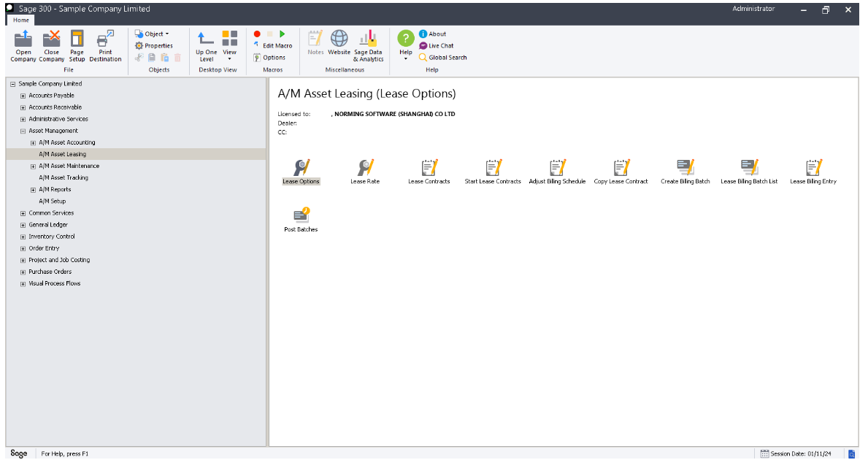Viewport: 868px width, 468px height.
Task: Open the Lease Rate icon
Action: tap(365, 171)
